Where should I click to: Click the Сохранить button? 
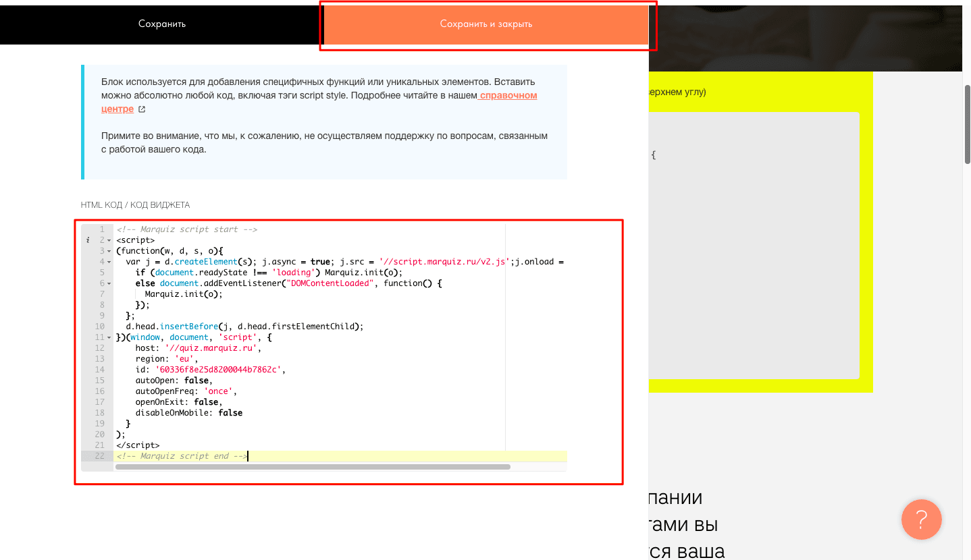(162, 24)
